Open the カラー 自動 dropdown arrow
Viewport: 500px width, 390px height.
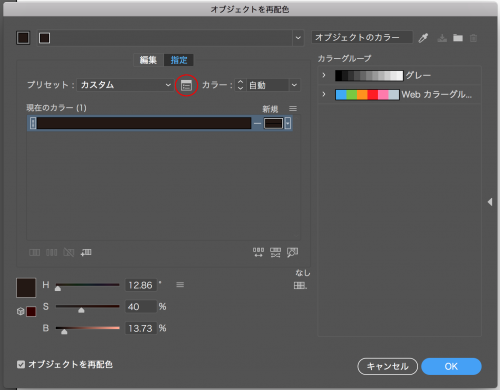tap(294, 85)
